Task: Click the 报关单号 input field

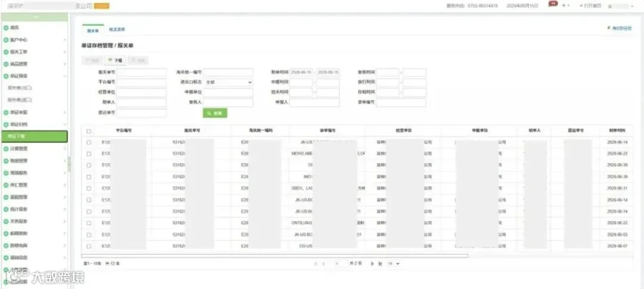Action: click(x=142, y=72)
